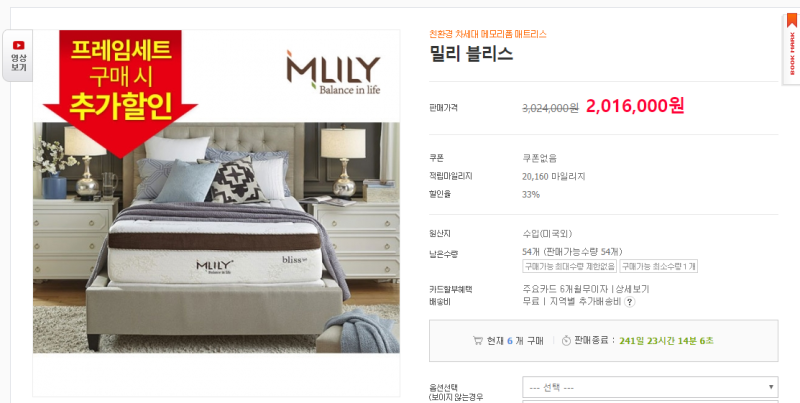
Task: Click the 구매가능 최소수량 1개 badge
Action: click(x=658, y=266)
